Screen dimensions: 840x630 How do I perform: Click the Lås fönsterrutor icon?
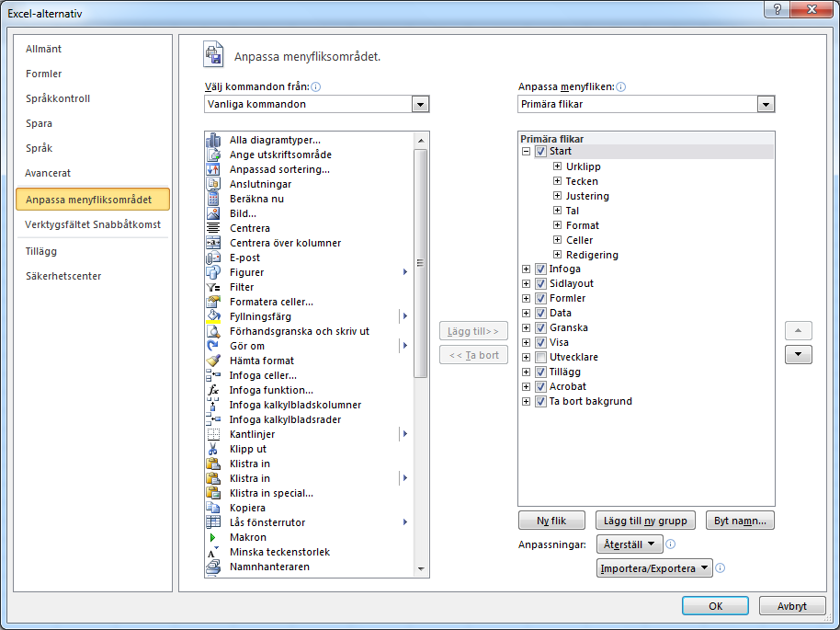[x=213, y=522]
